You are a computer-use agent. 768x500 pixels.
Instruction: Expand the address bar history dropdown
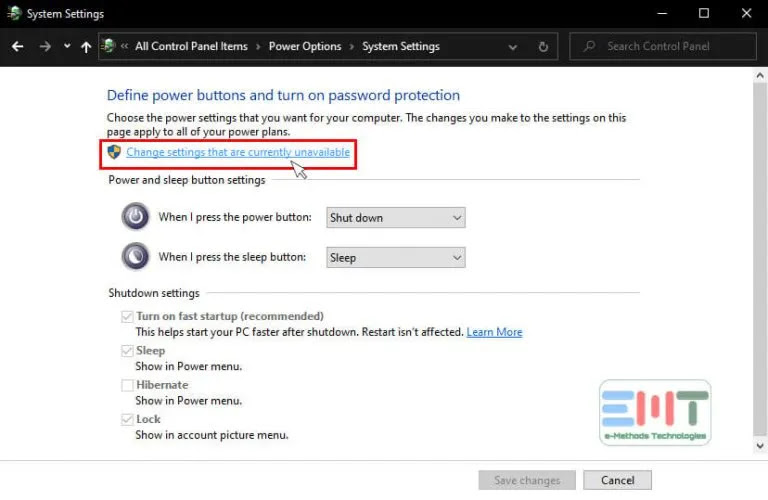512,47
